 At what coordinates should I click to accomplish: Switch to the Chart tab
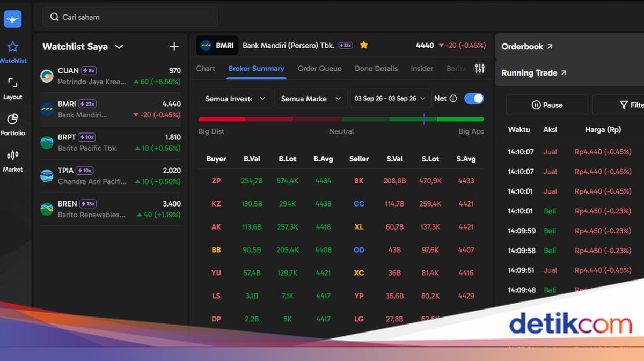(206, 69)
